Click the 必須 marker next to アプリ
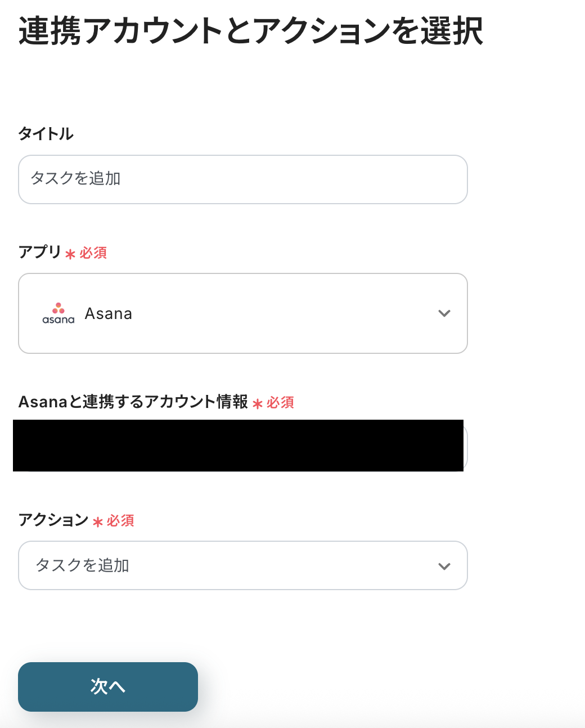Image resolution: width=585 pixels, height=728 pixels. pyautogui.click(x=93, y=253)
